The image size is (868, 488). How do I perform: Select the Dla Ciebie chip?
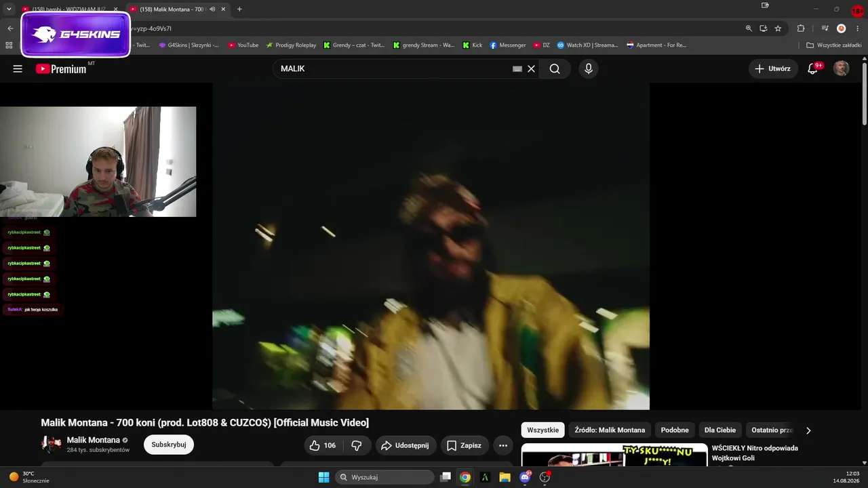pos(720,430)
